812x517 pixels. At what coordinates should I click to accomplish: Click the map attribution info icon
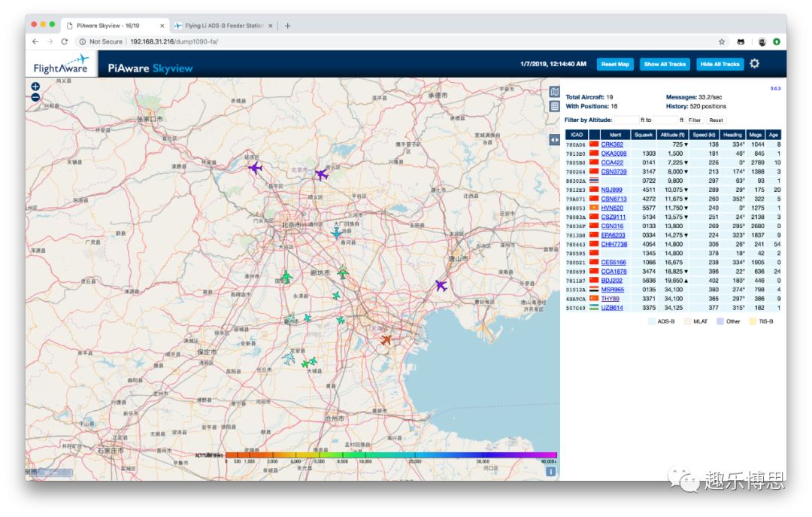pyautogui.click(x=551, y=471)
